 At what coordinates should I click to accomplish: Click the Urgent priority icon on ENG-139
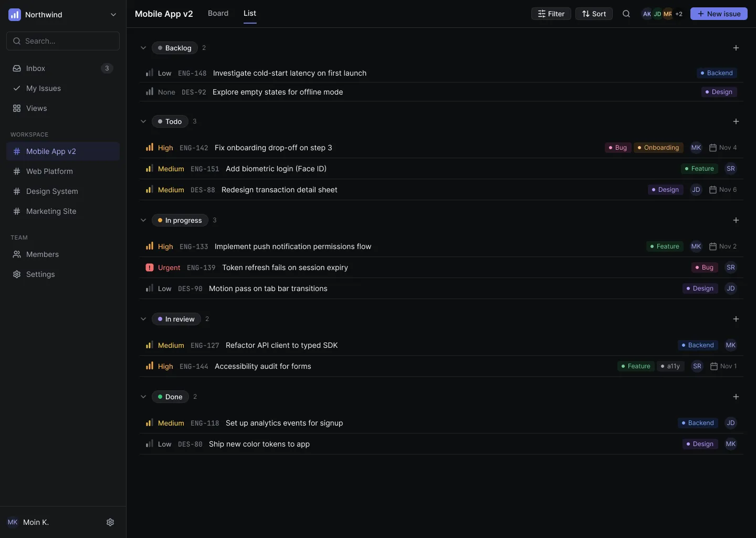coord(150,267)
